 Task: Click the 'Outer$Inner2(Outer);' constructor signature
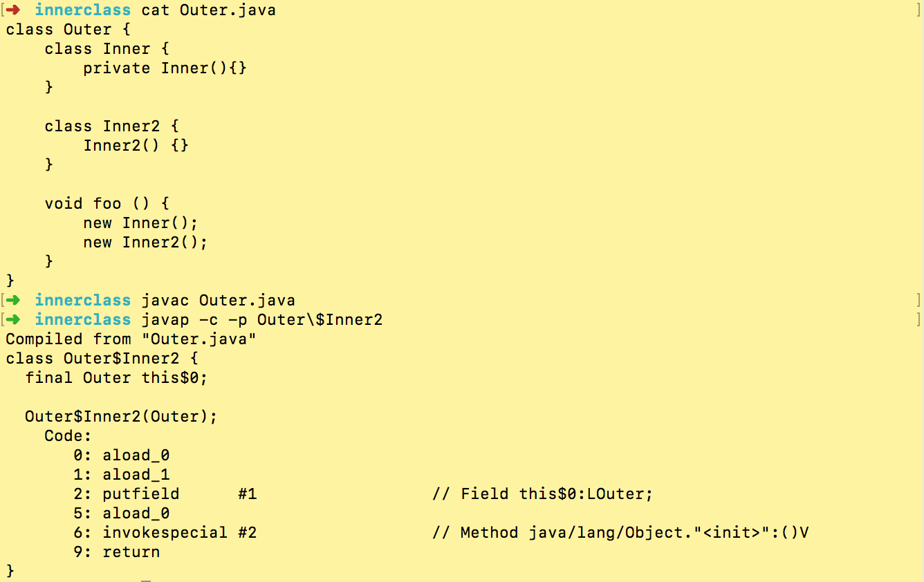pos(121,416)
